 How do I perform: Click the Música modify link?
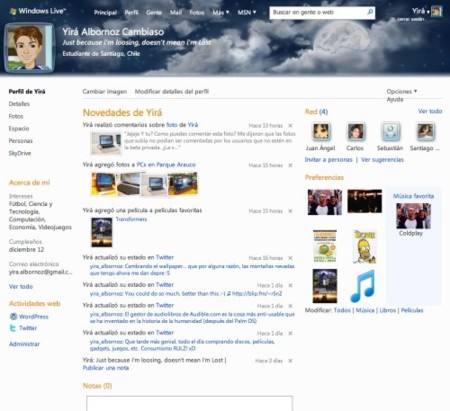point(365,310)
